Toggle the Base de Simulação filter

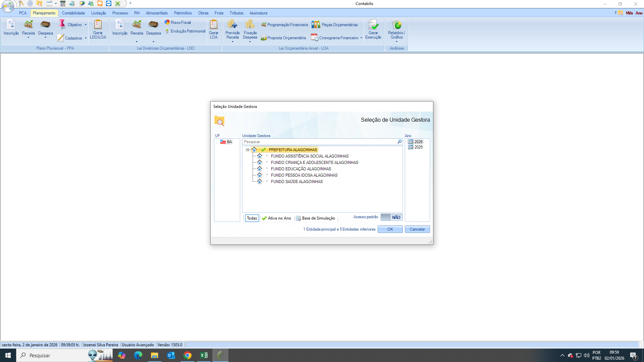point(315,218)
